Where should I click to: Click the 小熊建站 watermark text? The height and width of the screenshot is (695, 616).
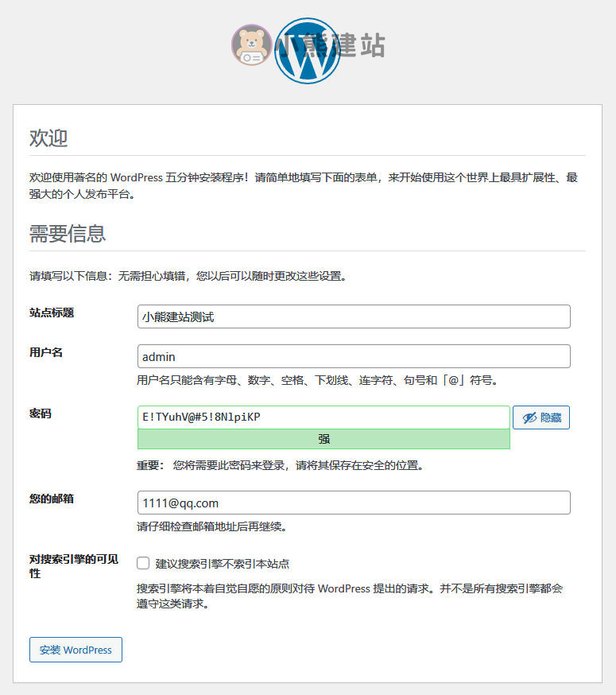[330, 45]
